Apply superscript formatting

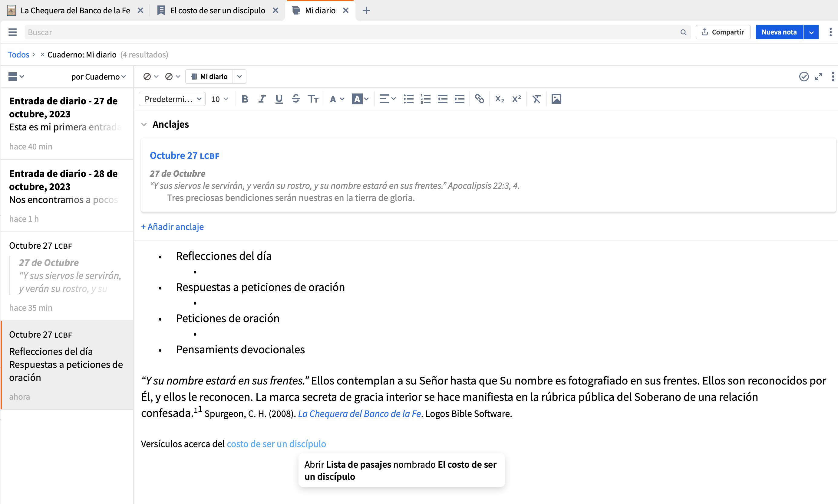coord(516,99)
